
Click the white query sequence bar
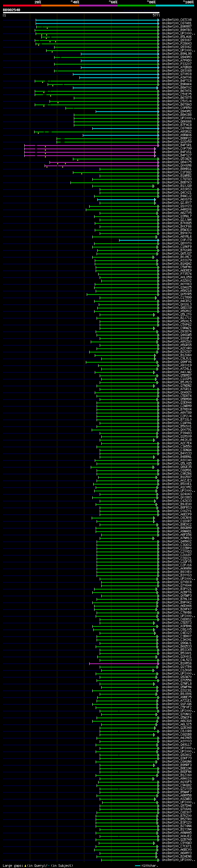[x=81, y=12]
